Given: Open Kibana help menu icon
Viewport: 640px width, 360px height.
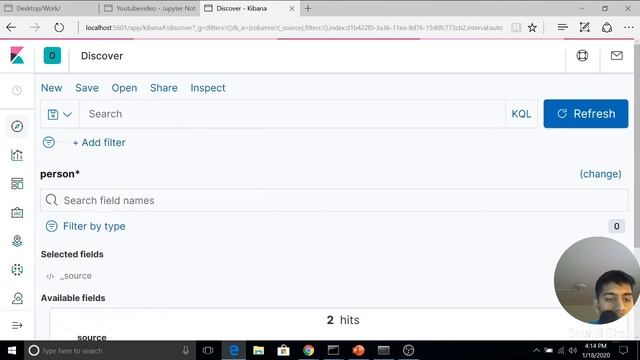Looking at the screenshot, I should [x=582, y=56].
